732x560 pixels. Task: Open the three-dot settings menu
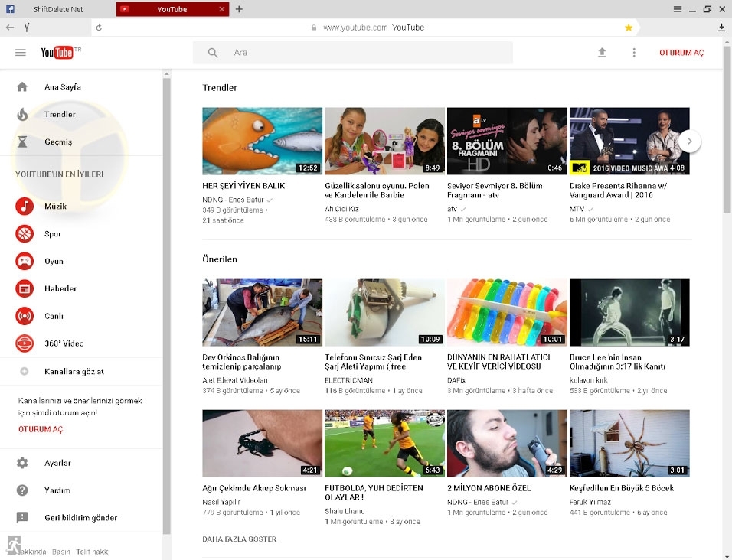pyautogui.click(x=634, y=53)
